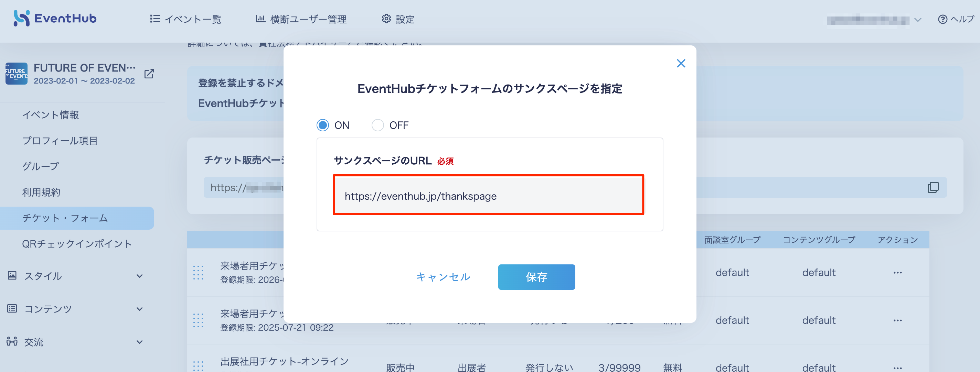The height and width of the screenshot is (372, 980).
Task: Click the 交流 people icon
Action: pos(12,341)
